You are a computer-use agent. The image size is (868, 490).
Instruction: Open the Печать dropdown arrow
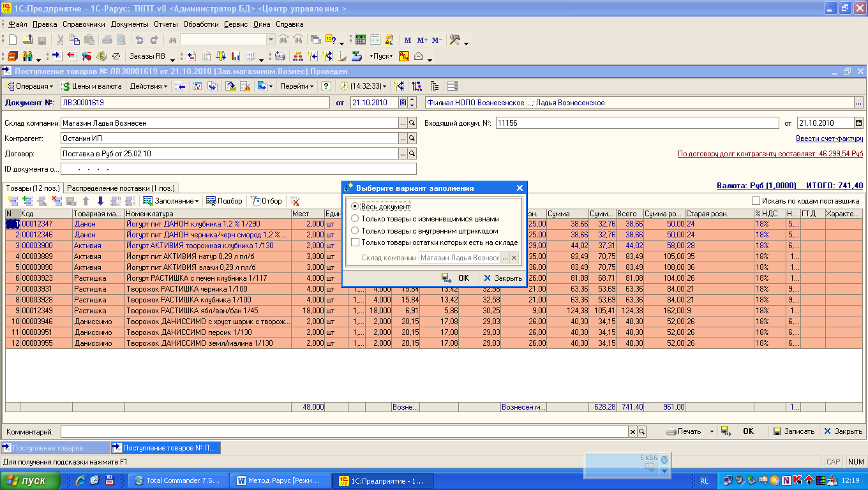click(x=712, y=431)
